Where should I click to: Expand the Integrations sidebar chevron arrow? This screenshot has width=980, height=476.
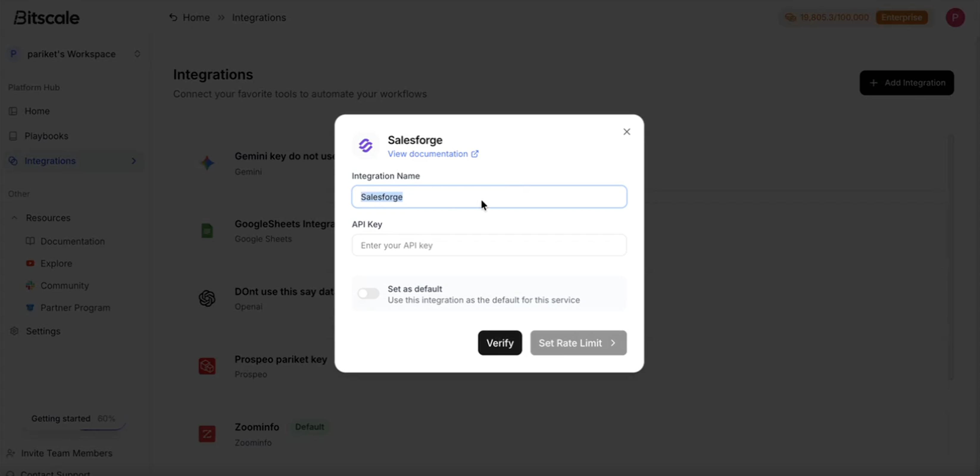click(x=134, y=161)
